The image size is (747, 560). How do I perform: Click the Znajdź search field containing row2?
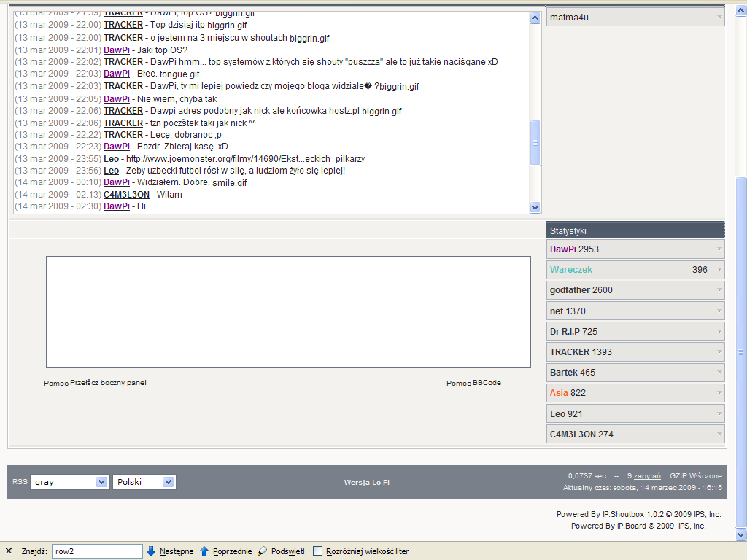pyautogui.click(x=97, y=551)
